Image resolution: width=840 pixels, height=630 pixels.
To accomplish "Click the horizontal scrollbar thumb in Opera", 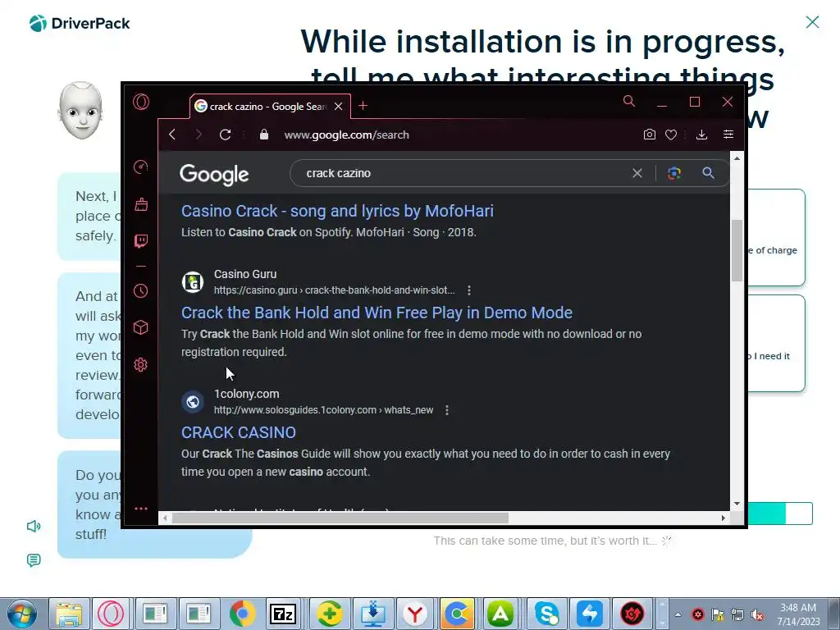I will [340, 518].
